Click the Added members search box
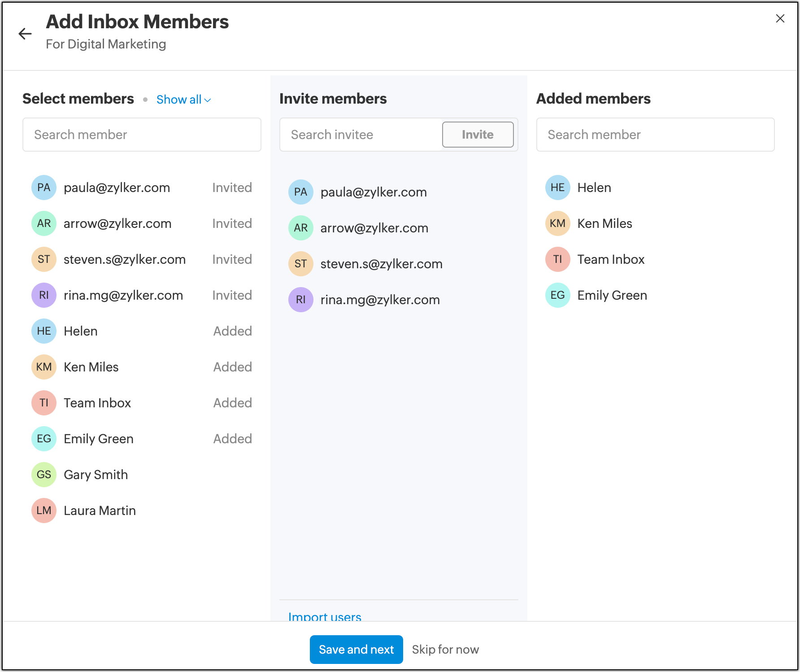 click(655, 135)
